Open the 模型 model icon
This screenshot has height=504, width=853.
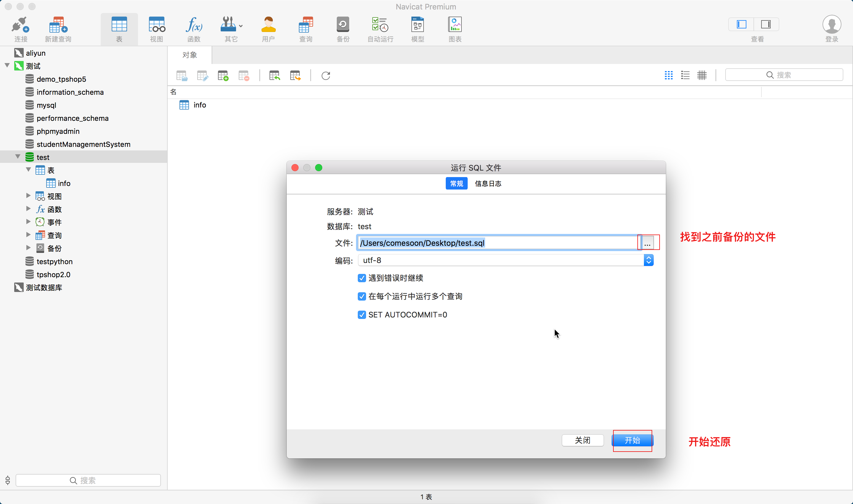418,25
